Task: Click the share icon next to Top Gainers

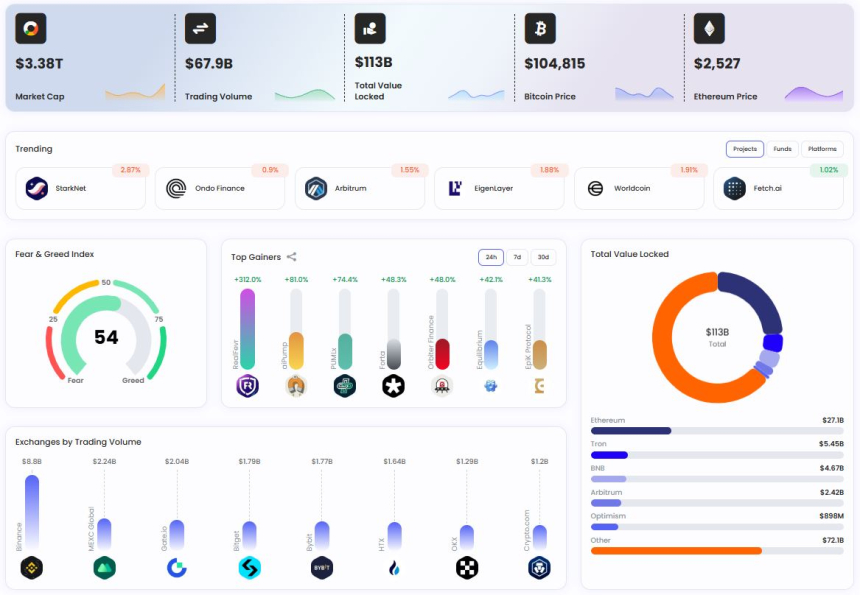Action: [x=291, y=257]
